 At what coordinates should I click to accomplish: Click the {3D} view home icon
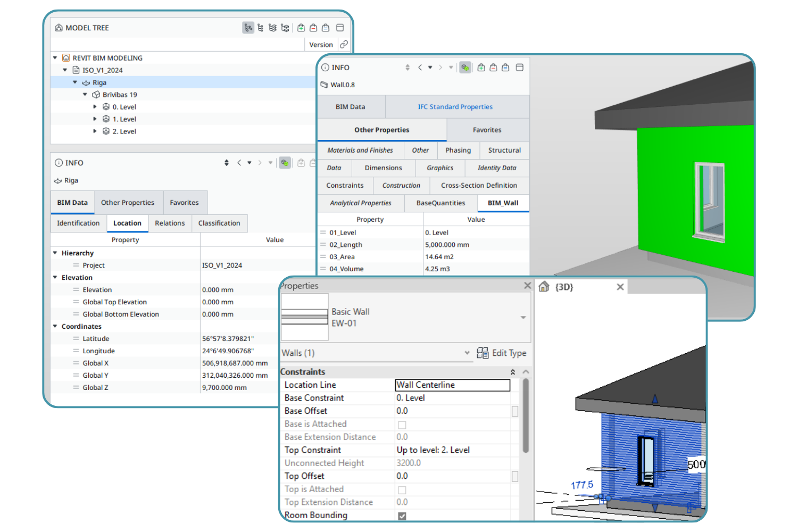(544, 287)
